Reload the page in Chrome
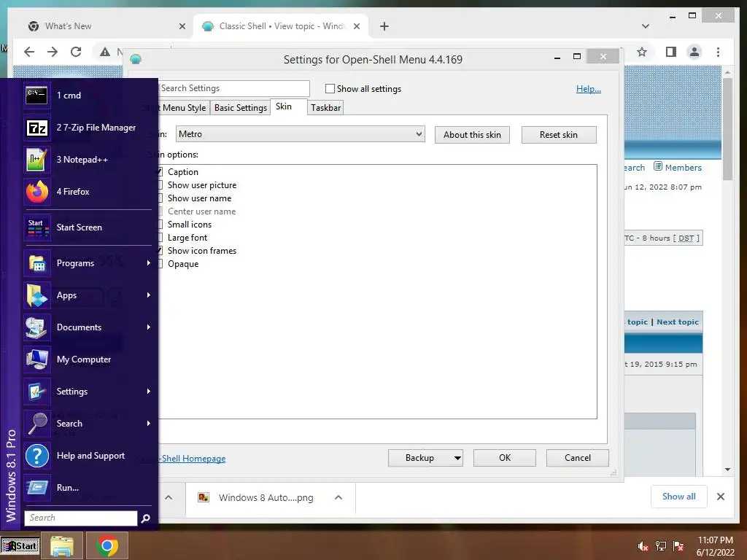This screenshot has height=560, width=747. pos(76,52)
